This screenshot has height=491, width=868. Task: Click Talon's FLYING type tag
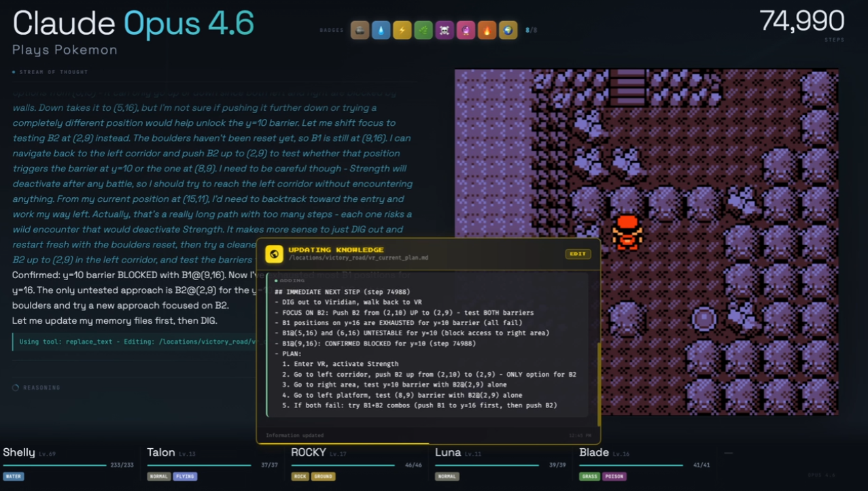pyautogui.click(x=186, y=477)
